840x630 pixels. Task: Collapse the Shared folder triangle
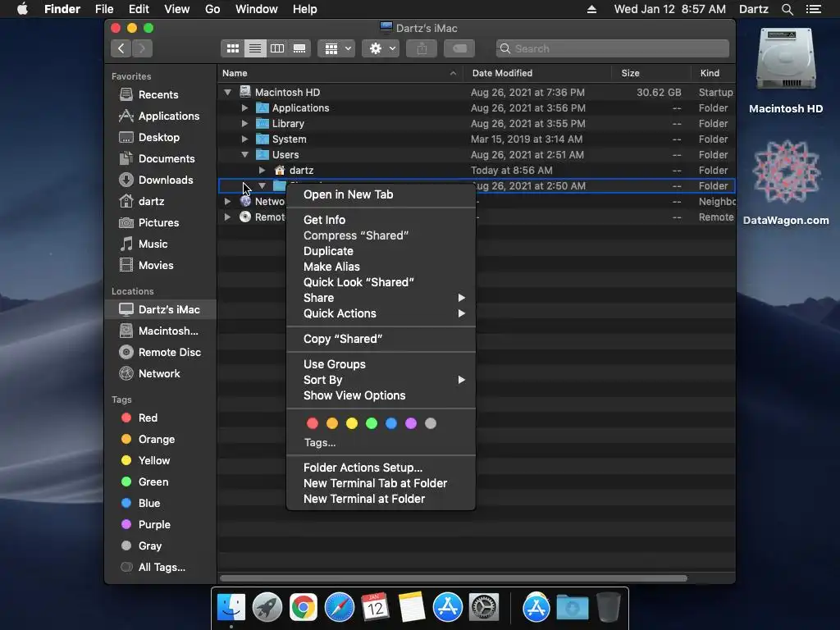click(x=262, y=186)
